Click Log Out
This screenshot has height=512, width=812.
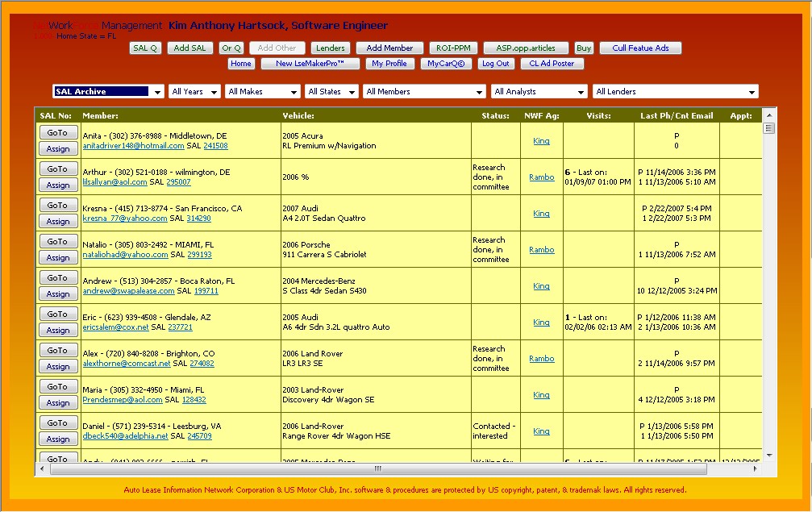[496, 64]
